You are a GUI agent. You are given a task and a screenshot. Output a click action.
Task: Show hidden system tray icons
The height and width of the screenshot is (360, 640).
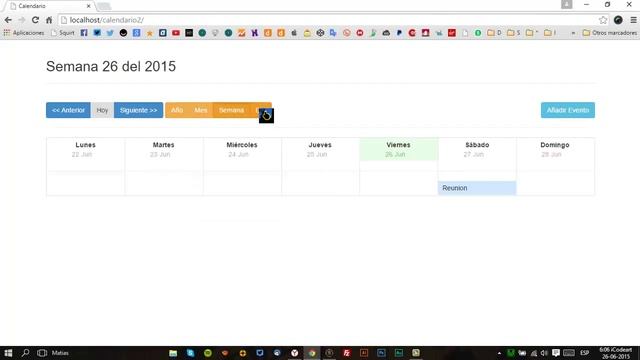pyautogui.click(x=499, y=353)
